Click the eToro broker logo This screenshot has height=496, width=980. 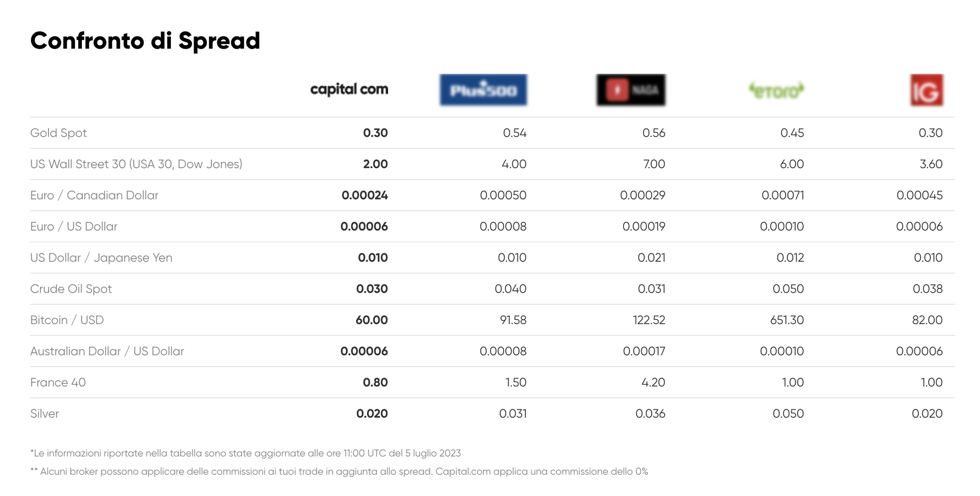point(776,91)
